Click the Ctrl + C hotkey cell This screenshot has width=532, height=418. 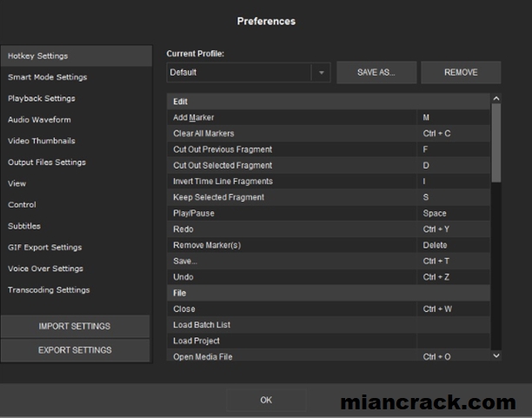(x=453, y=133)
